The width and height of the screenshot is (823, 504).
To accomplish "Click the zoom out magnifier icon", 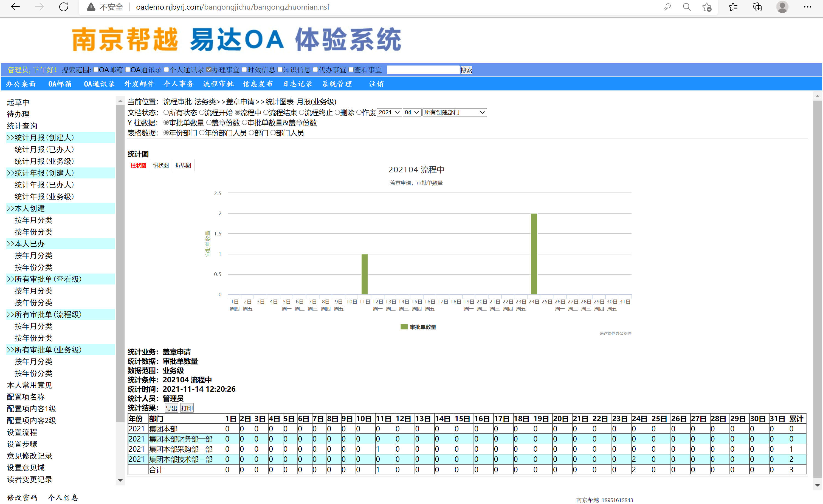I will 687,7.
